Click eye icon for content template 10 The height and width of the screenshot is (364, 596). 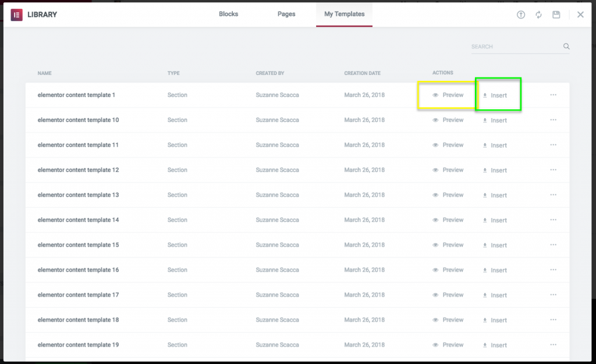[435, 120]
